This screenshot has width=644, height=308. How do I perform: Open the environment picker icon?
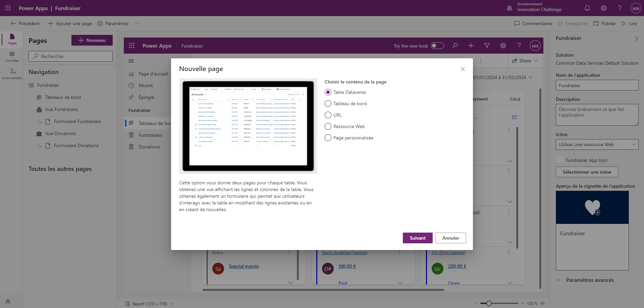point(509,8)
